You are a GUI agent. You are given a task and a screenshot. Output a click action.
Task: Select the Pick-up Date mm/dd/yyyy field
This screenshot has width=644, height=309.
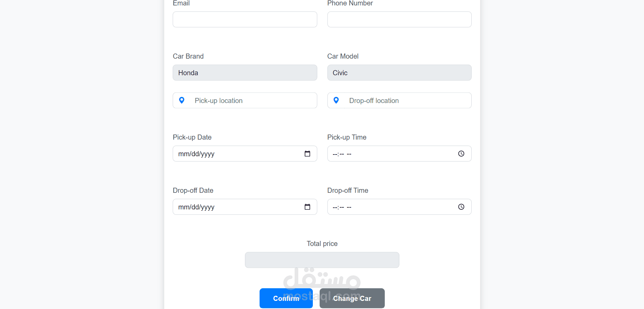click(x=245, y=154)
